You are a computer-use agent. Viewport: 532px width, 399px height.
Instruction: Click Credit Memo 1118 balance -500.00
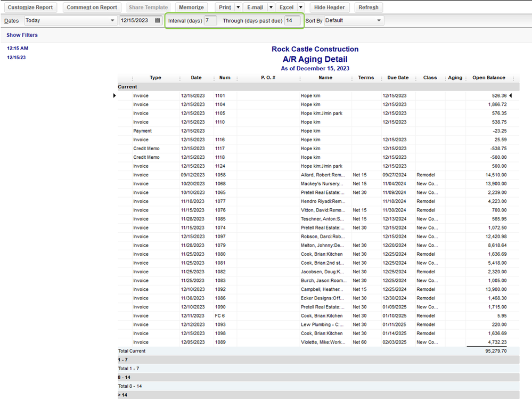498,158
